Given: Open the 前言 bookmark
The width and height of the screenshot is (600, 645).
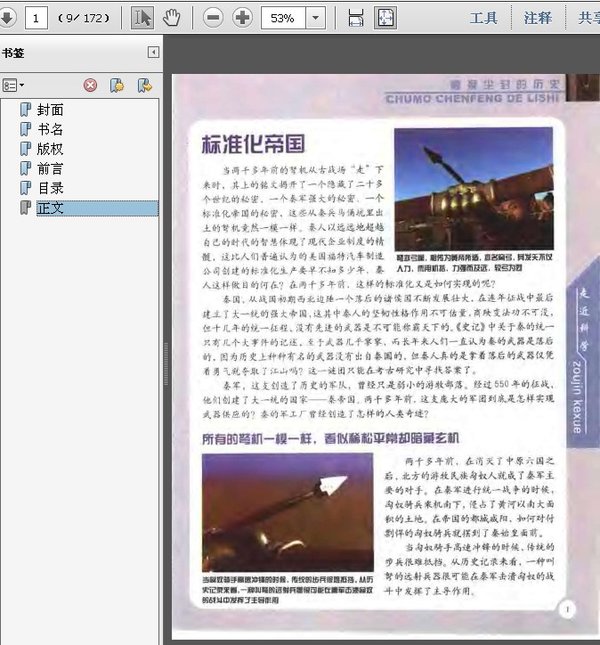Looking at the screenshot, I should pos(50,168).
